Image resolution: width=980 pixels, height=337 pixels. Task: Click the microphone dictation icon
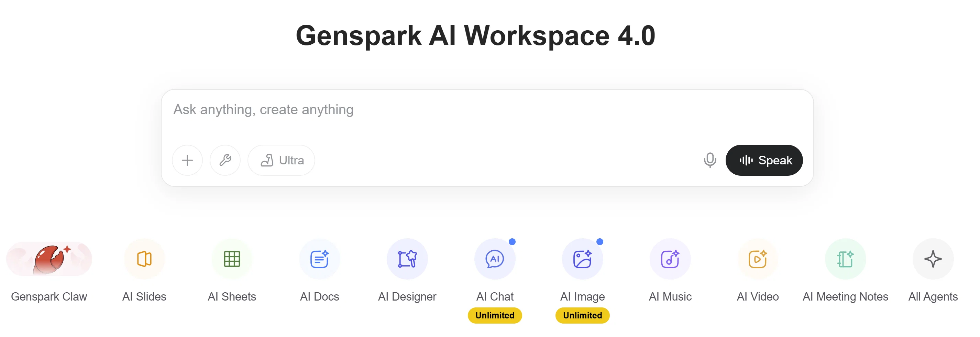point(709,160)
